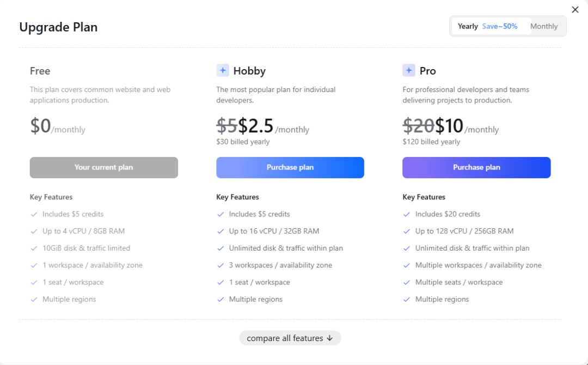588x365 pixels.
Task: Click down arrow in compare all features
Action: tap(329, 338)
